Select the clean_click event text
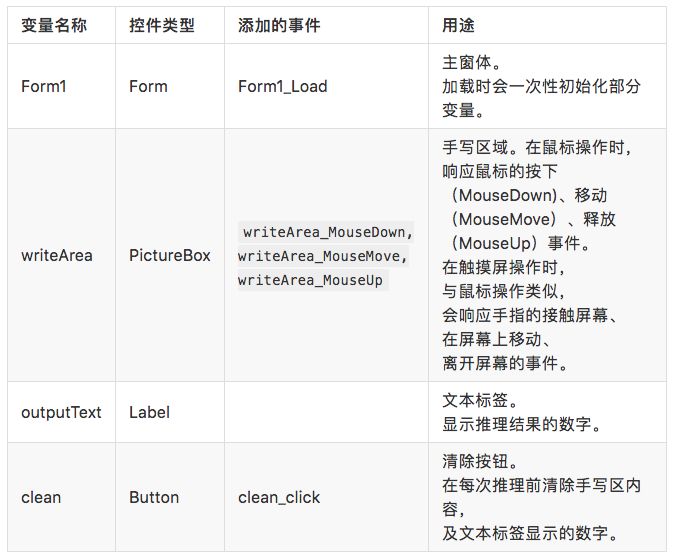 point(279,497)
